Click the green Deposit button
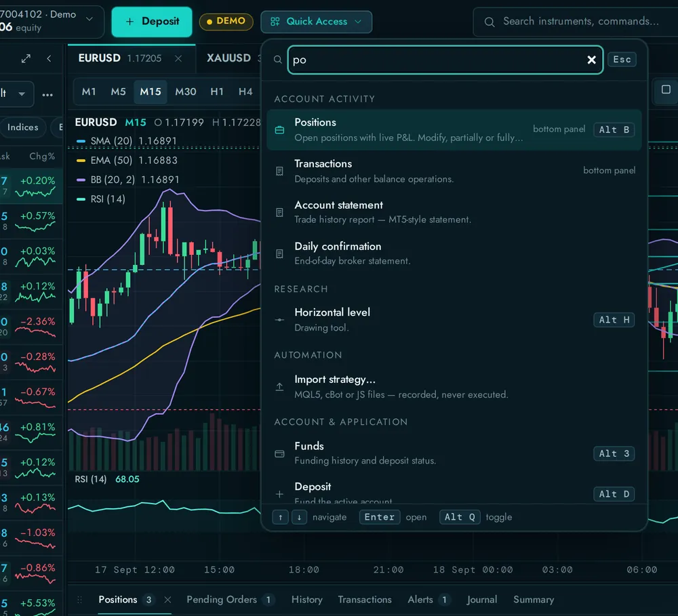678x616 pixels. [152, 22]
